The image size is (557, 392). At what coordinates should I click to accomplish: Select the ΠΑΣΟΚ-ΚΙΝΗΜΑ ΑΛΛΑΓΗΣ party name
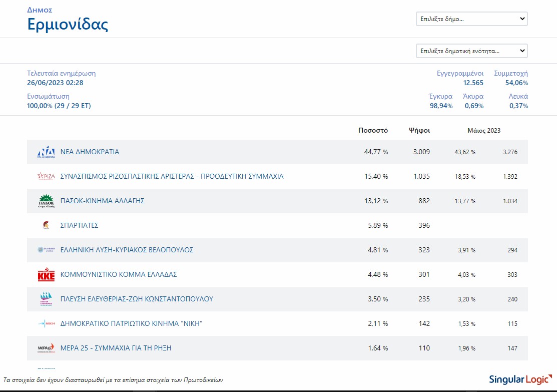[102, 201]
